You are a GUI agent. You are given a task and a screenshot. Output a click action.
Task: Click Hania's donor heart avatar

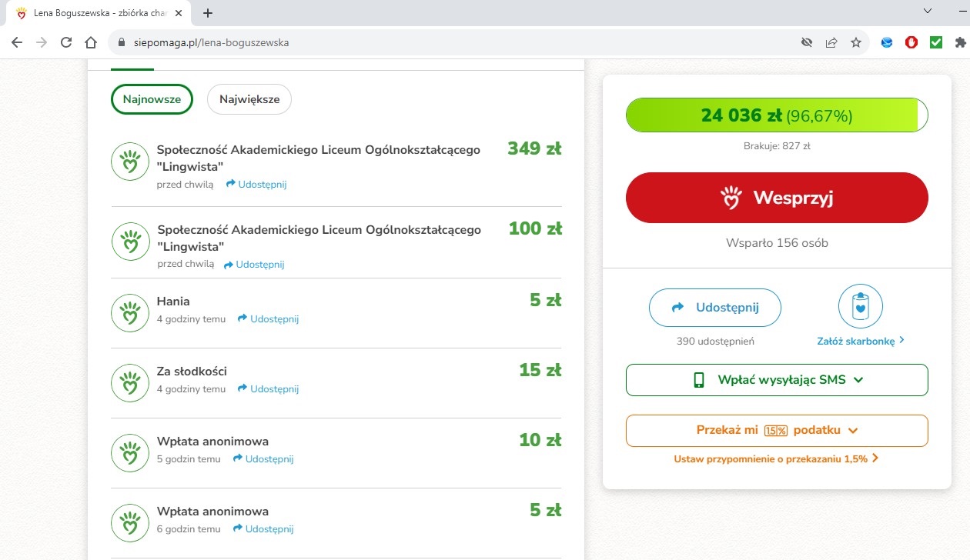coord(130,312)
